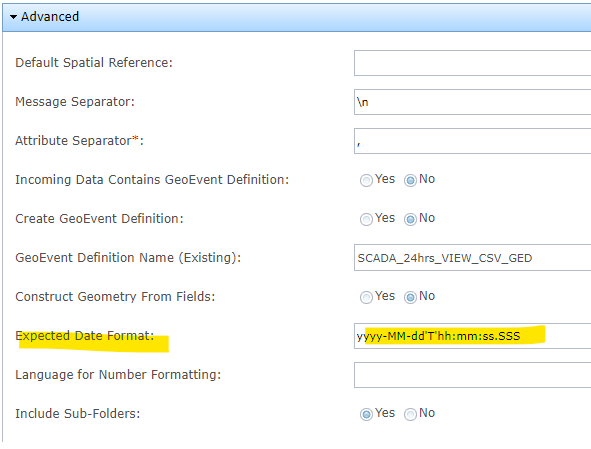Select Yes for Create GeoEvent Definition

coord(366,219)
